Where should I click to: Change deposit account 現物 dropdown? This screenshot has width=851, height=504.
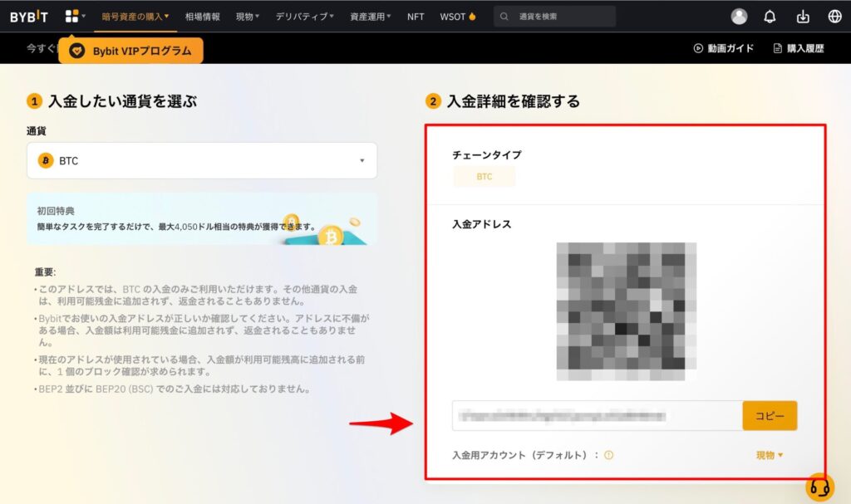click(x=770, y=455)
